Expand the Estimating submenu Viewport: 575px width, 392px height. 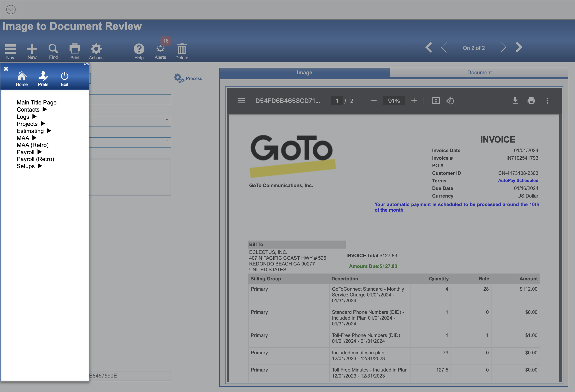[34, 131]
